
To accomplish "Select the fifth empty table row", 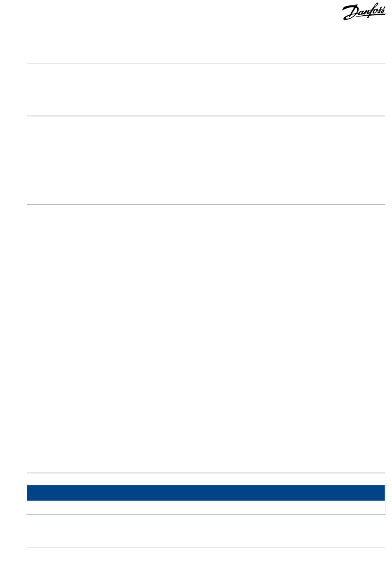I will [206, 217].
